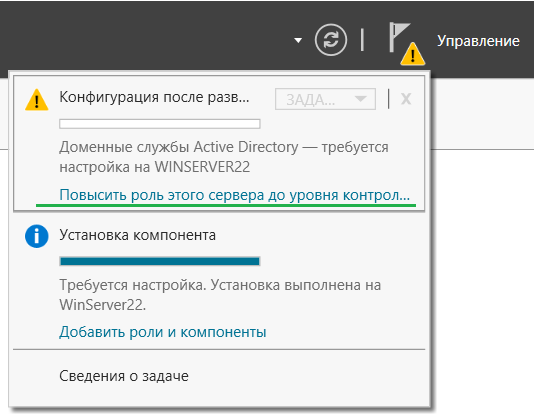Click the arrow inside the ЗАДА... combo box
The height and width of the screenshot is (419, 534).
point(360,99)
